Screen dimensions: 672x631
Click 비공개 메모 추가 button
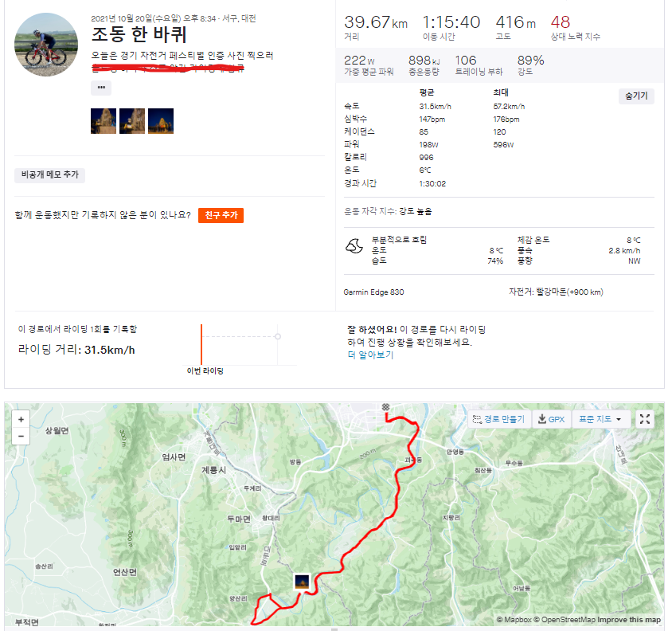(x=49, y=175)
